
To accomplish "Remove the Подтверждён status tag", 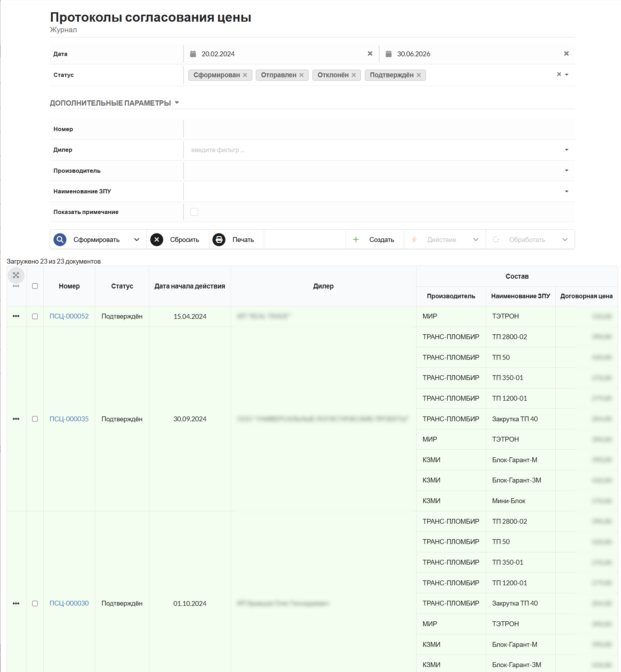I will [419, 75].
